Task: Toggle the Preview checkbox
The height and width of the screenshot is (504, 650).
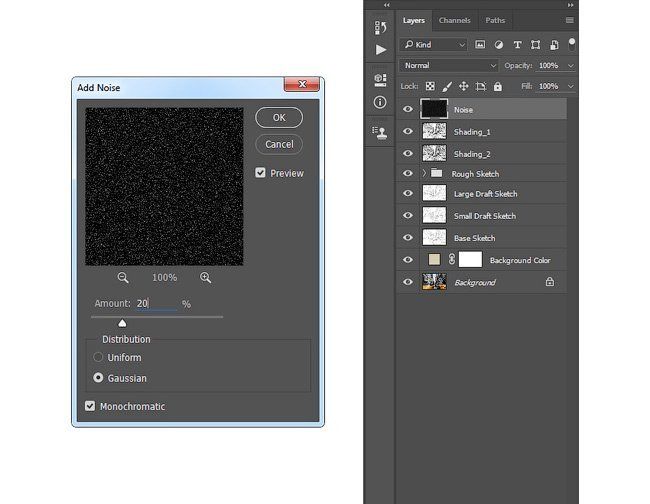Action: 260,172
